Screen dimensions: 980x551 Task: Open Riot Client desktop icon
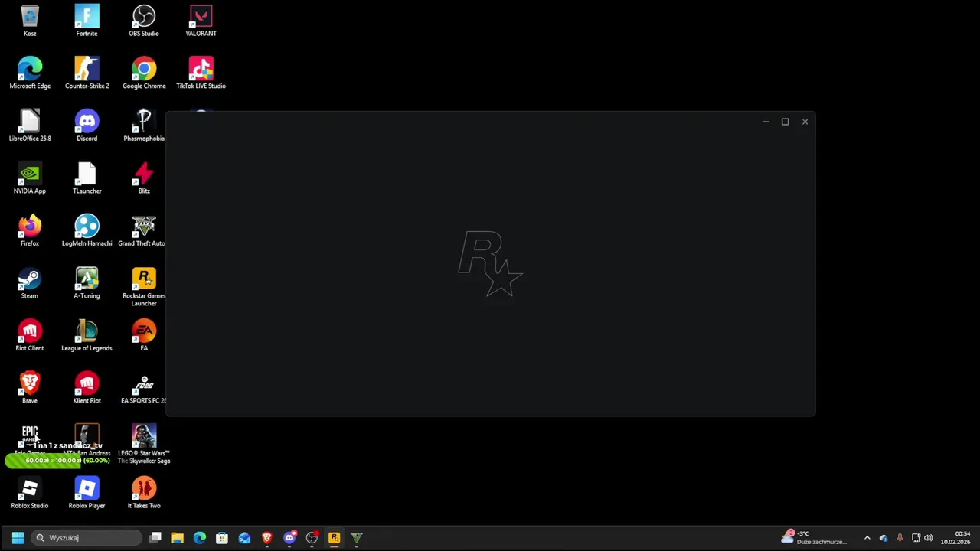(x=30, y=335)
